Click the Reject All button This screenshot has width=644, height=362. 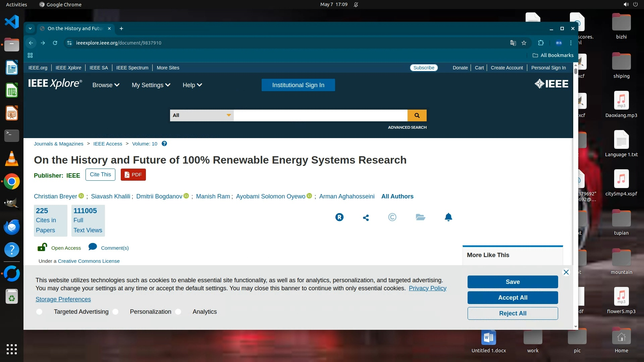coord(513,313)
